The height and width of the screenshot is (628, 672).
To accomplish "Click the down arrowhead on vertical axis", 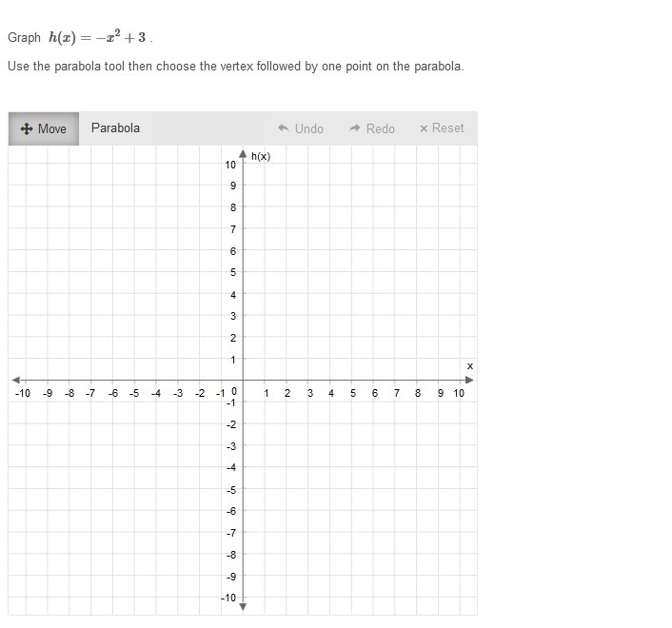I will (243, 606).
